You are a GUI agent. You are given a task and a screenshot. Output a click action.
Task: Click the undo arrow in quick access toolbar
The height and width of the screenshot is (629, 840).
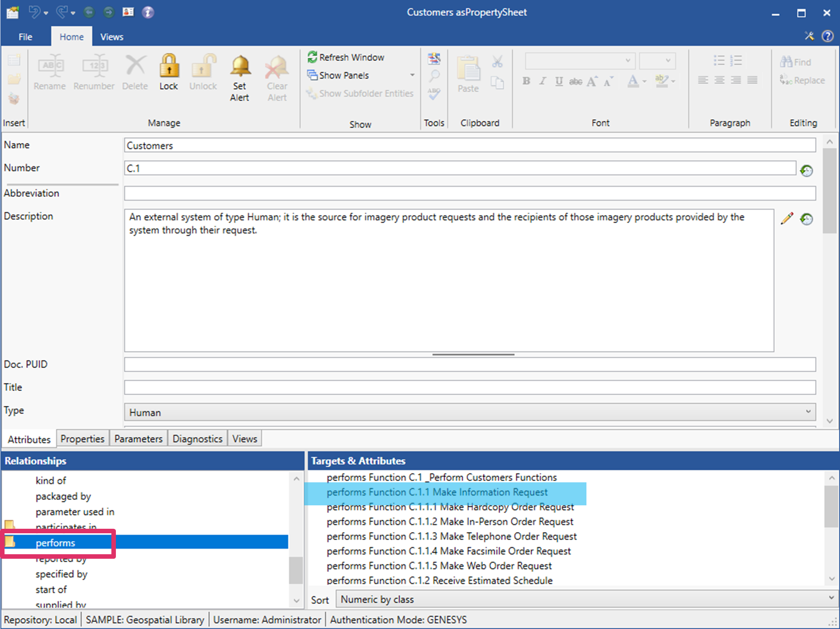[x=34, y=12]
